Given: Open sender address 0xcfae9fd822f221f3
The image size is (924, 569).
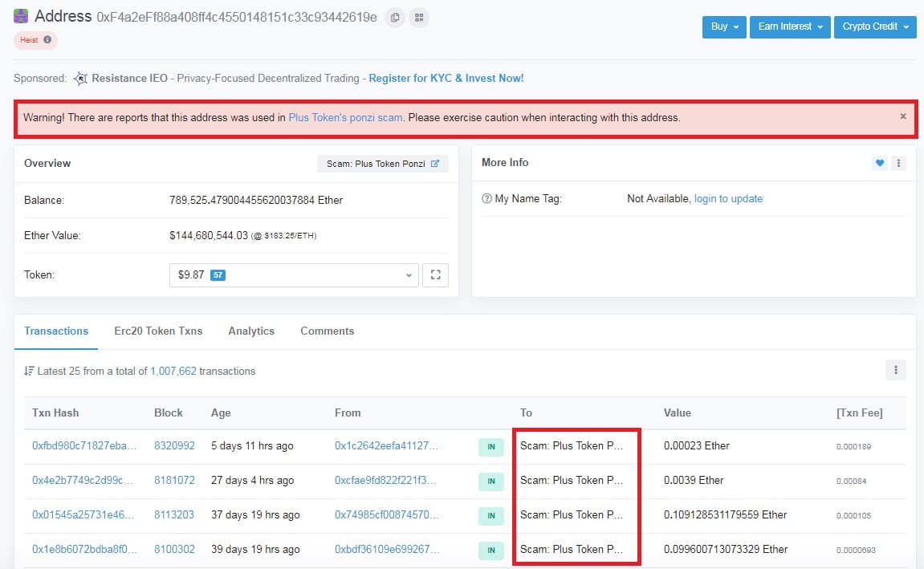Looking at the screenshot, I should click(x=385, y=480).
